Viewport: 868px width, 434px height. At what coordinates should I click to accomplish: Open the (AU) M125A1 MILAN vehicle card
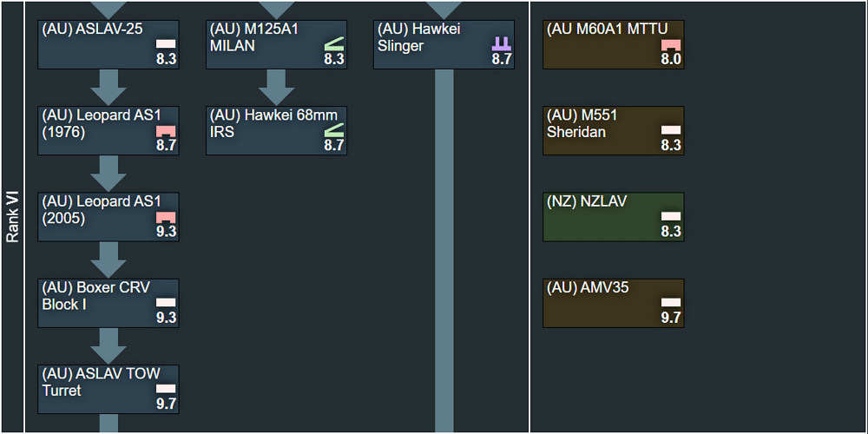(x=277, y=45)
